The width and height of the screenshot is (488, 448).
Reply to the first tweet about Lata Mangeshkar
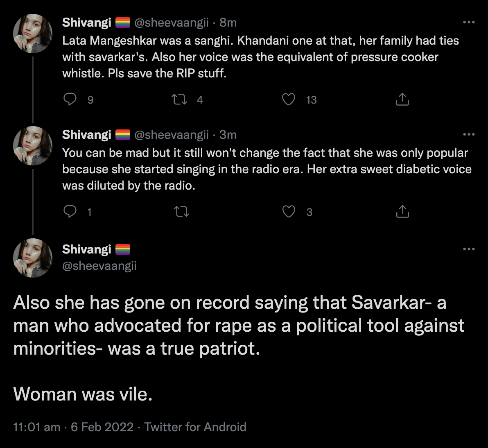(x=71, y=100)
